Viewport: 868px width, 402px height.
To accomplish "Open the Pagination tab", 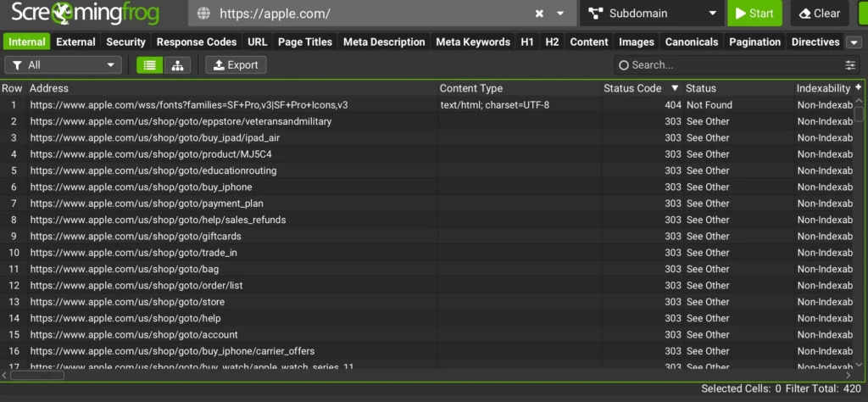I will pos(755,42).
